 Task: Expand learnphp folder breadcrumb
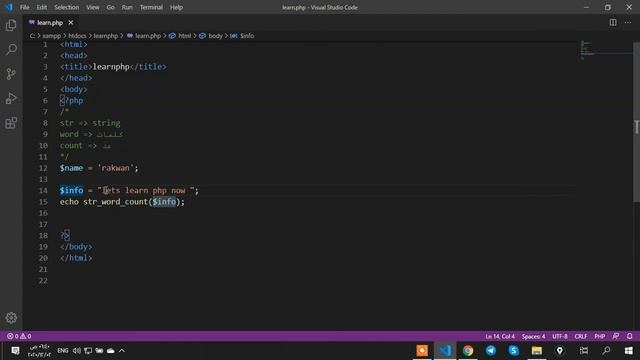106,36
